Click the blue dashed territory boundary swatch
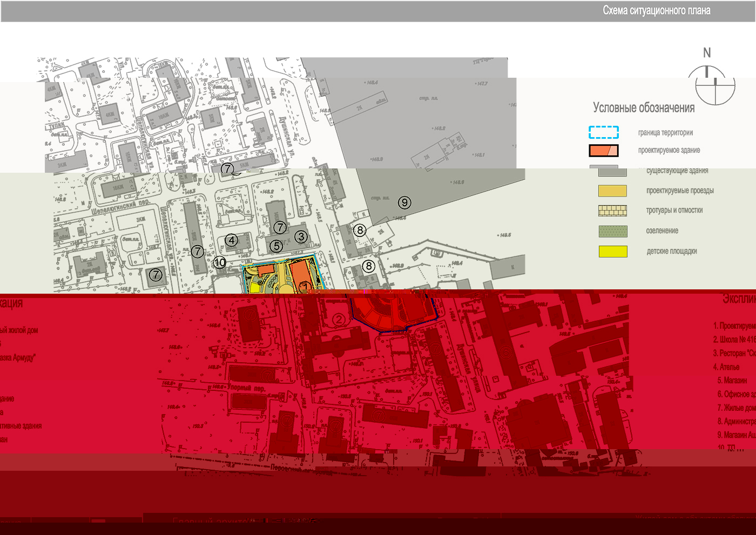 [x=603, y=132]
